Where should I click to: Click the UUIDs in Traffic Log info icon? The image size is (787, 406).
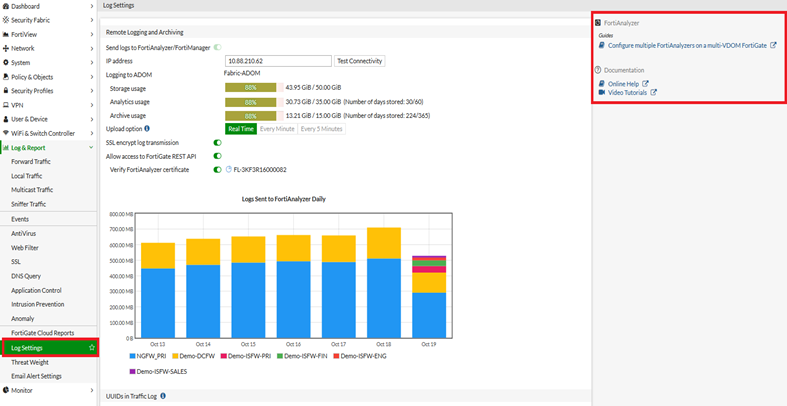(163, 396)
